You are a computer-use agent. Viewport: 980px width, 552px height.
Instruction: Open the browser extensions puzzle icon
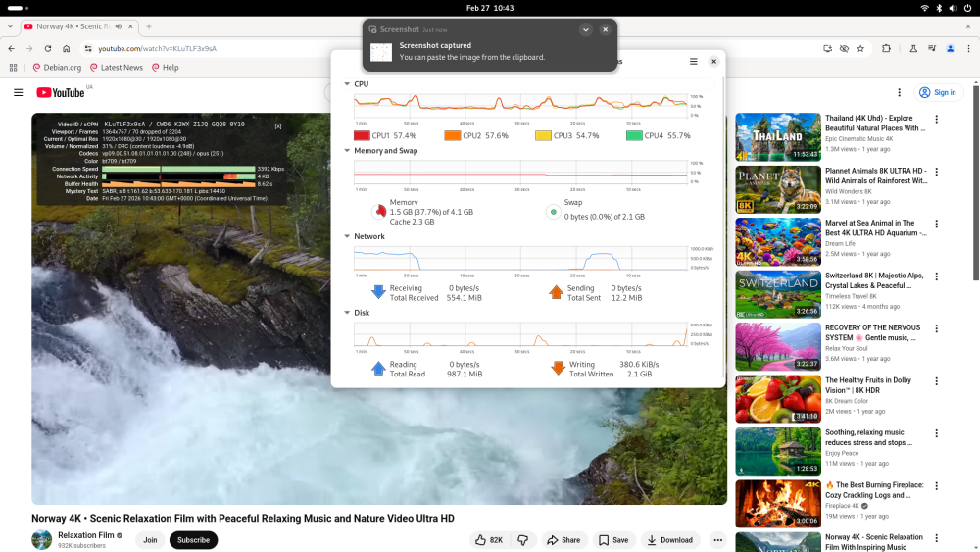click(x=887, y=48)
